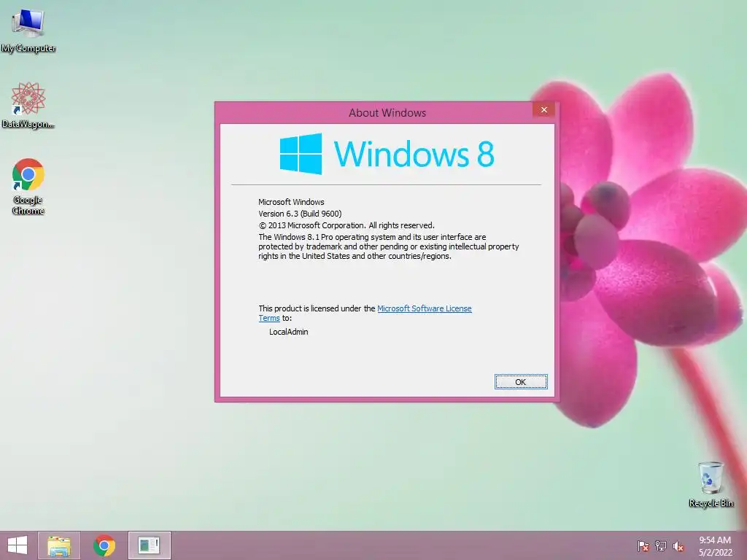Click the About Windows title bar
This screenshot has height=560, width=747.
pos(387,113)
